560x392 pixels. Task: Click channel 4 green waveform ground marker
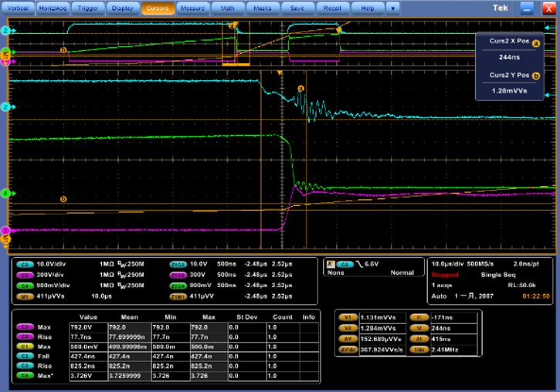pos(5,193)
